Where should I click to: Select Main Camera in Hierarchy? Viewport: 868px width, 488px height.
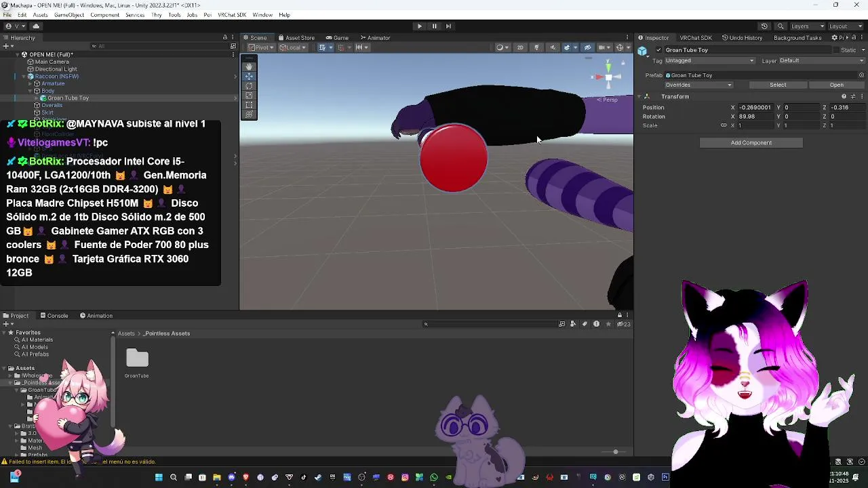tap(52, 62)
